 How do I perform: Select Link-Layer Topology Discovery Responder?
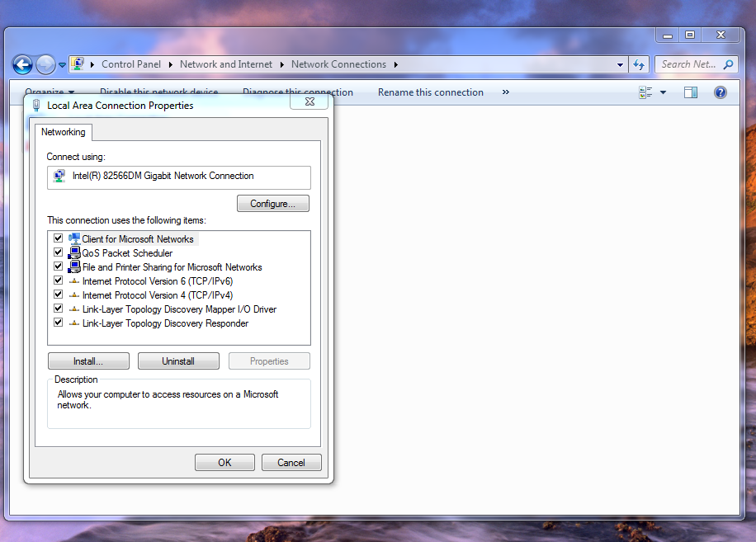tap(165, 323)
